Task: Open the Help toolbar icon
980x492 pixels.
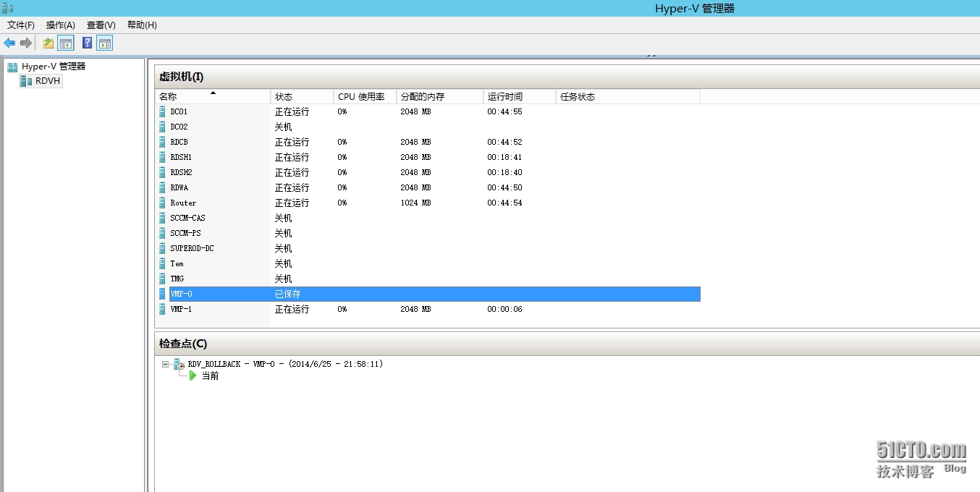Action: (87, 43)
